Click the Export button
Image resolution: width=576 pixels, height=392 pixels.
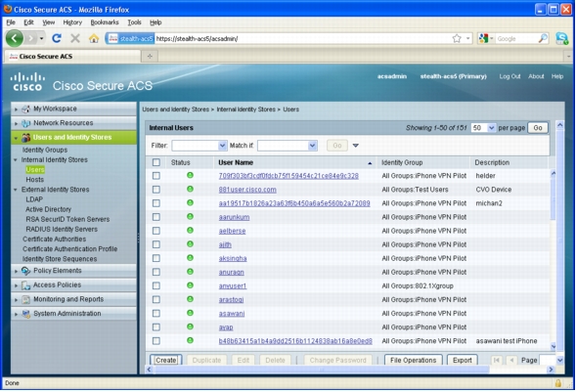(x=463, y=360)
